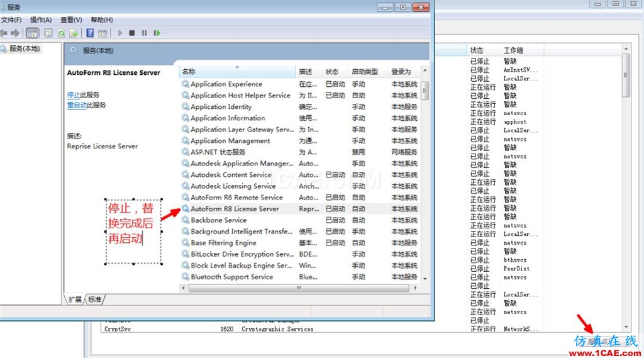Click the Pause Service icon
Screen dimensions: 644x358
pyautogui.click(x=144, y=33)
